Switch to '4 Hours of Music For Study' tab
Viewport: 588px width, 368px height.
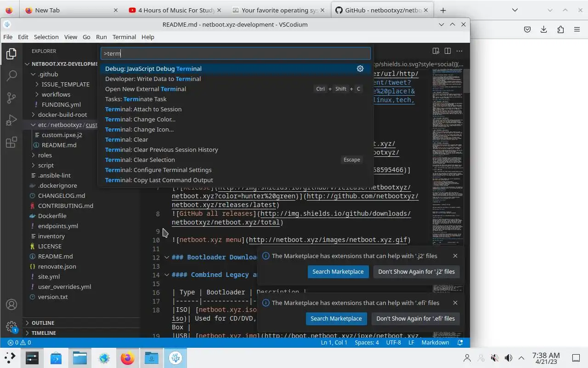click(175, 10)
